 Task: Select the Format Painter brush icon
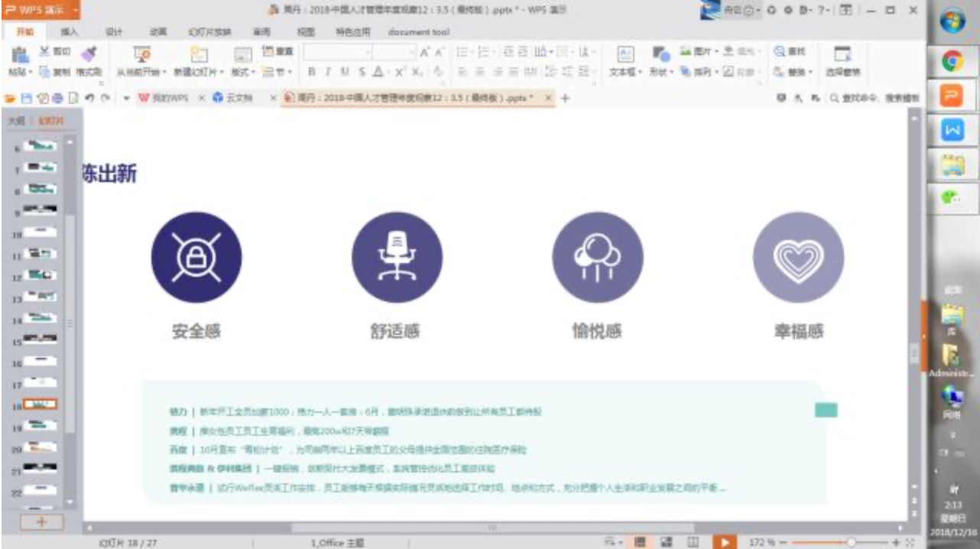click(88, 54)
